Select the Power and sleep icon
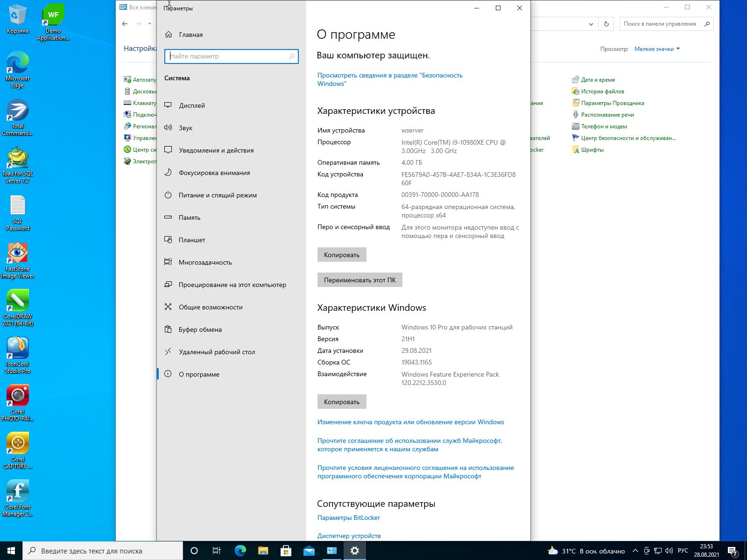This screenshot has width=747, height=560. [168, 195]
